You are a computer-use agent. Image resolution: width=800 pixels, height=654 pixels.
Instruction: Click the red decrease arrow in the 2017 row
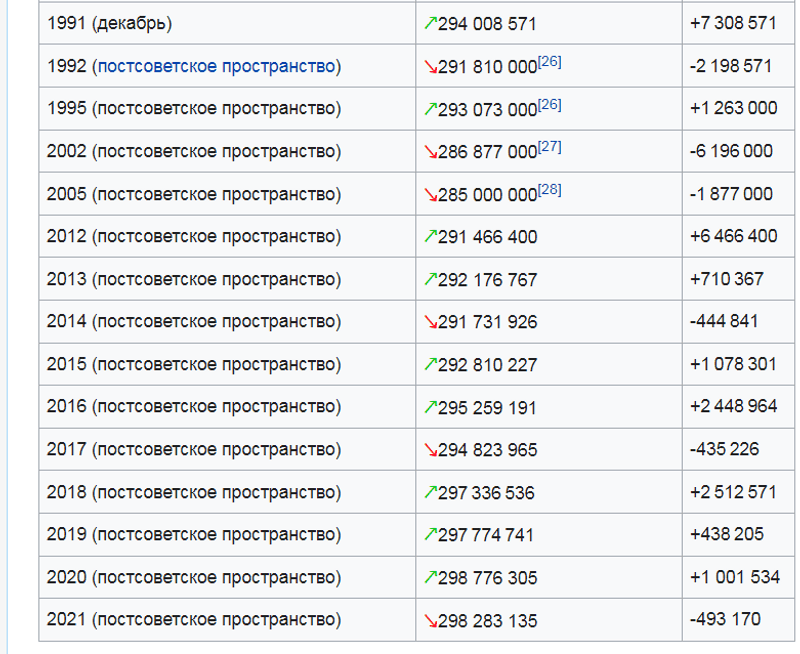431,450
